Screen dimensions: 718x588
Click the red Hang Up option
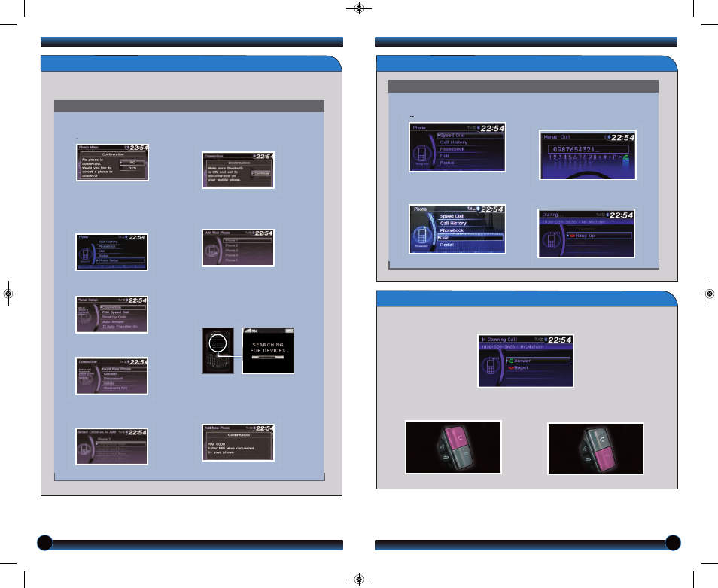pyautogui.click(x=599, y=236)
